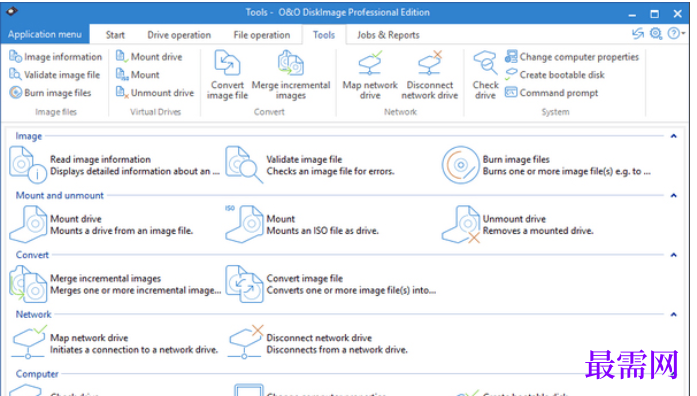Image resolution: width=697 pixels, height=396 pixels.
Task: Open settings gear icon at top right
Action: tap(656, 33)
